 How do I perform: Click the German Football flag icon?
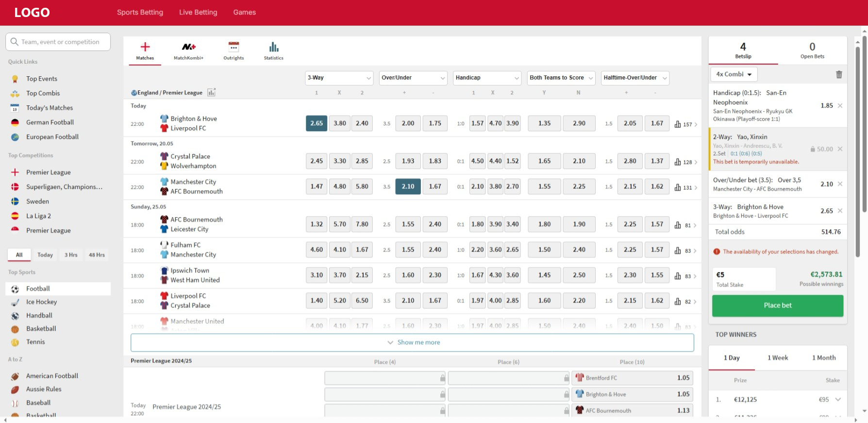point(15,122)
